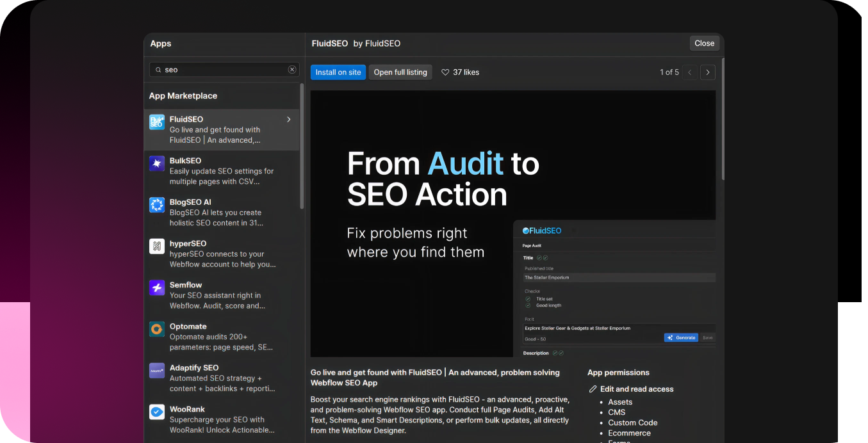Click the App Marketplace heading
Viewport: 868px width, 443px height.
click(183, 96)
